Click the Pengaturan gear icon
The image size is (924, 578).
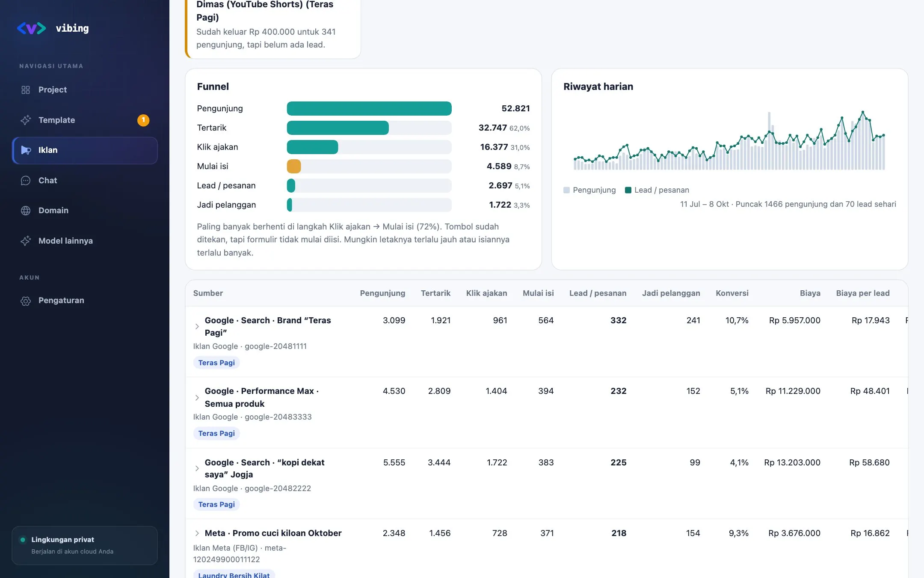26,301
